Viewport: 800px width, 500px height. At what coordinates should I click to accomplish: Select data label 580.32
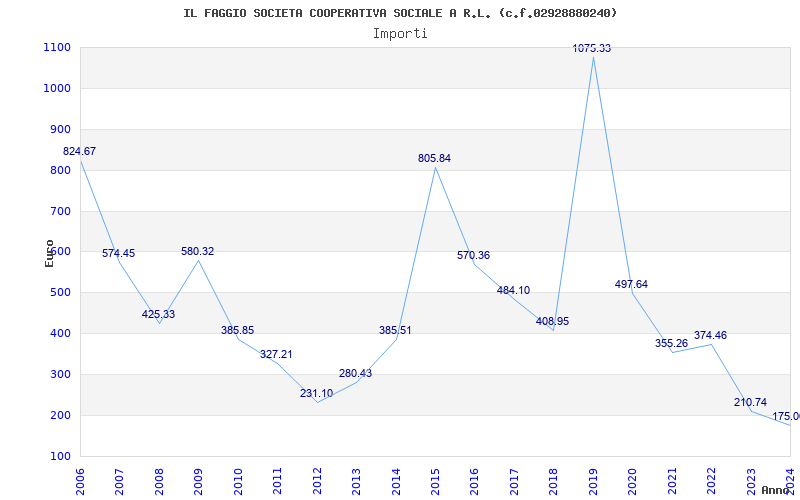[197, 252]
